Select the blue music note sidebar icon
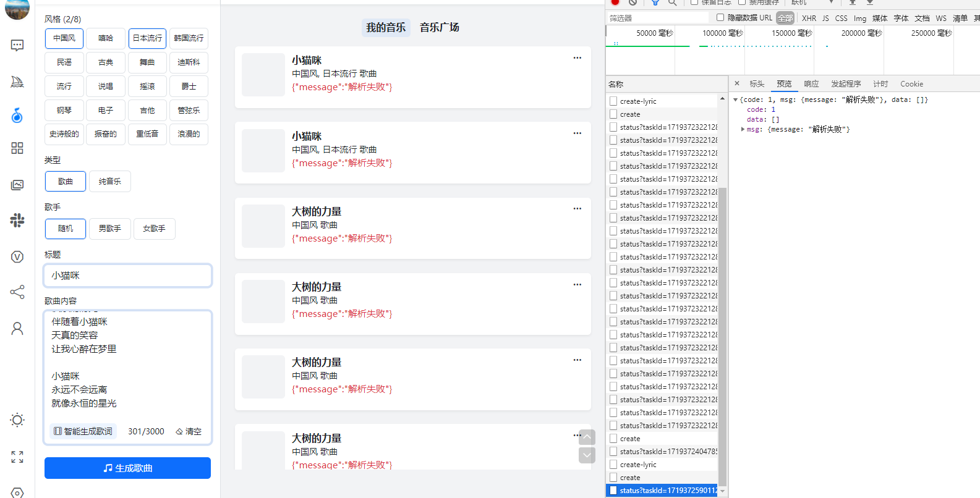980x498 pixels. [17, 115]
